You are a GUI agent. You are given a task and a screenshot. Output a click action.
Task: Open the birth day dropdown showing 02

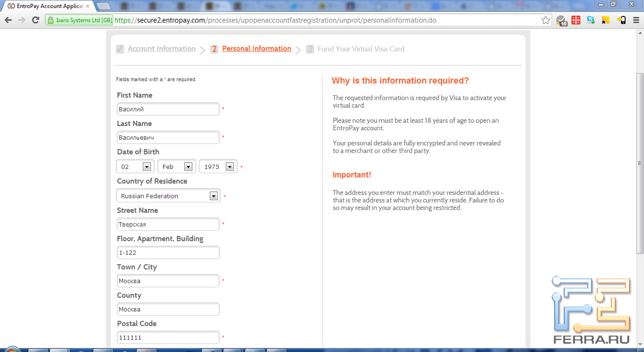click(x=135, y=167)
